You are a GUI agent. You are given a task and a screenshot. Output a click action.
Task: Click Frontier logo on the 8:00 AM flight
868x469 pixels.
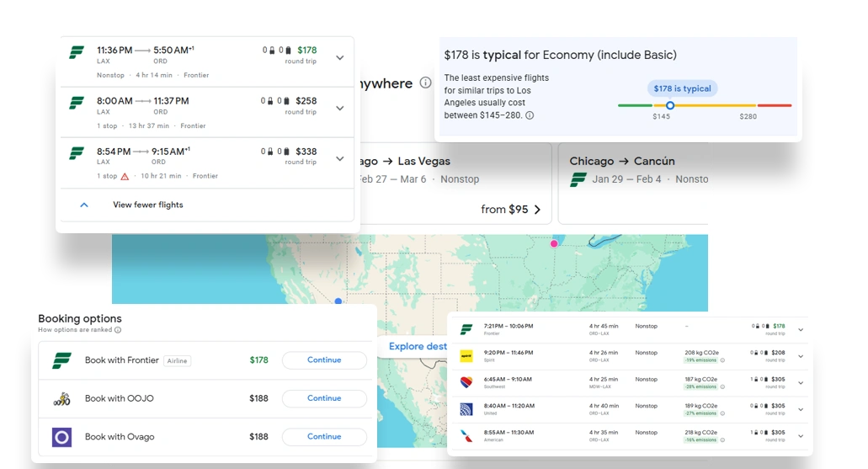coord(77,103)
